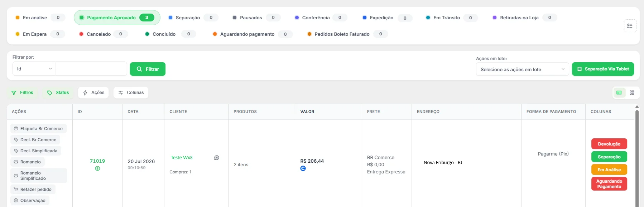Viewport: 644px width, 207px height.
Task: Select Separação status tab
Action: coord(193,18)
